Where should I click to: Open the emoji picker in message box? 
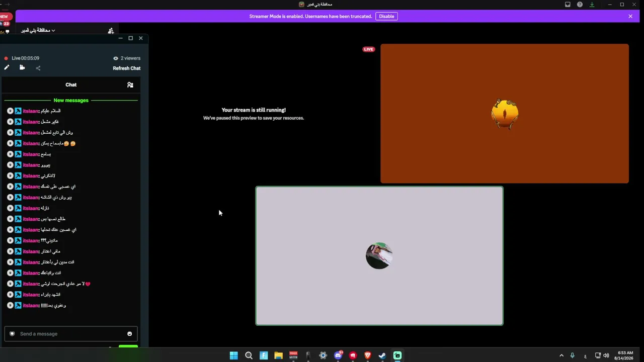(129, 334)
